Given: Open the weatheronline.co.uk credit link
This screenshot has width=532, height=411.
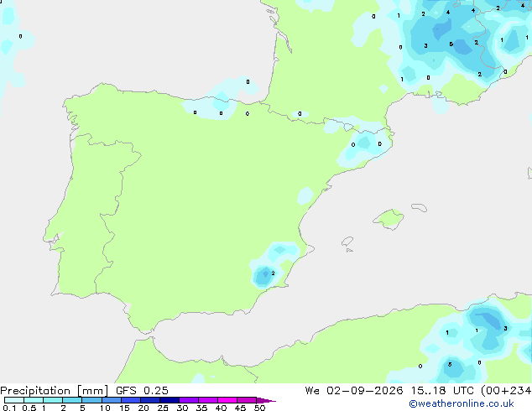Looking at the screenshot, I should (x=462, y=403).
